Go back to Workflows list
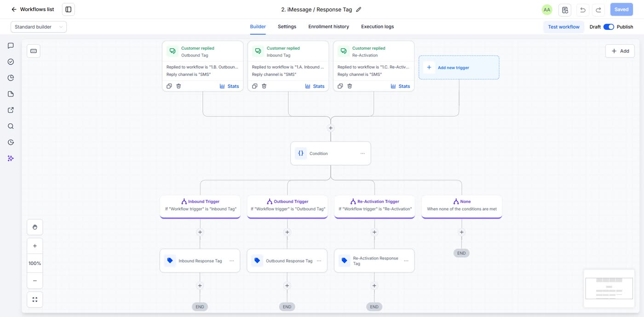Viewport: 644px width, 317px height. point(32,9)
